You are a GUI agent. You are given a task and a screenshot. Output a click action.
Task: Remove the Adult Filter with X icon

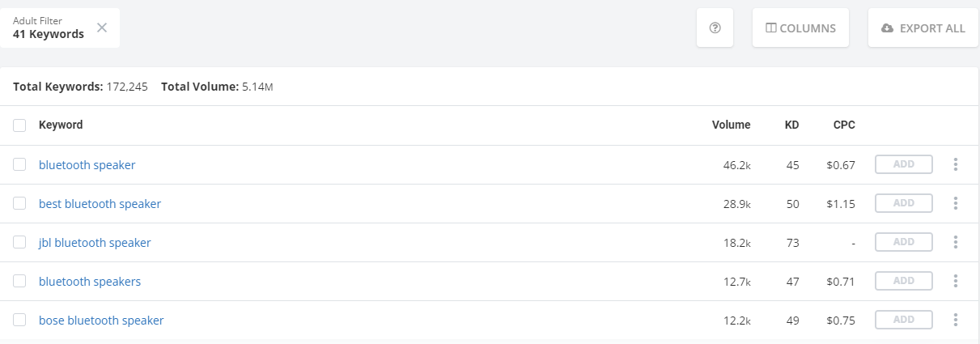(x=102, y=28)
